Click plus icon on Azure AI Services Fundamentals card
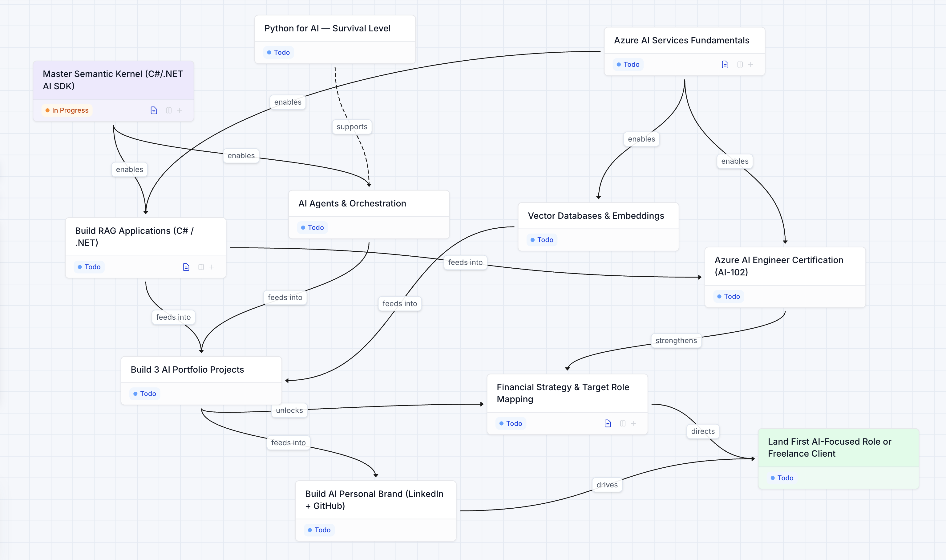 click(750, 65)
